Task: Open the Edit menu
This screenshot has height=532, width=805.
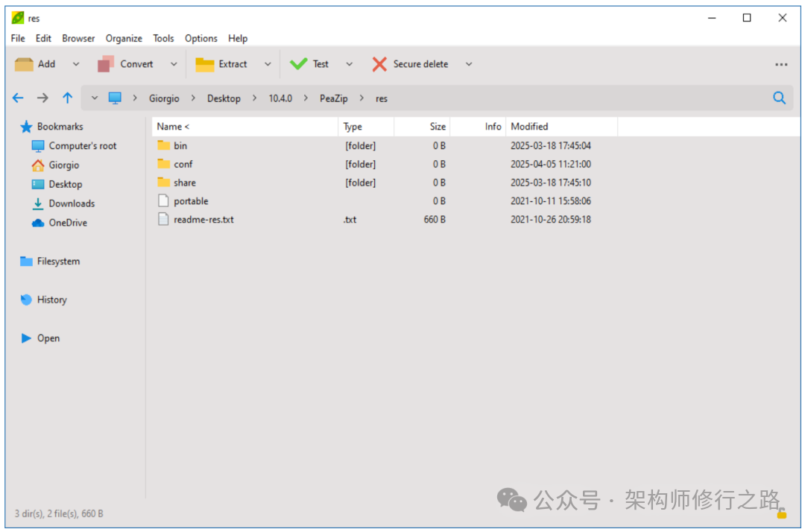Action: click(43, 39)
